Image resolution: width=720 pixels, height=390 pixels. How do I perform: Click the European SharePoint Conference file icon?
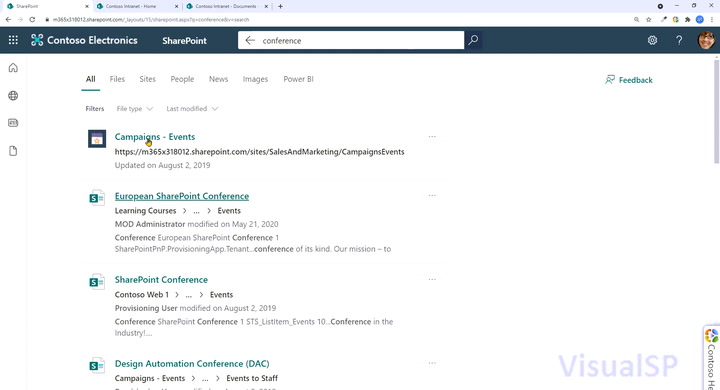pos(97,198)
